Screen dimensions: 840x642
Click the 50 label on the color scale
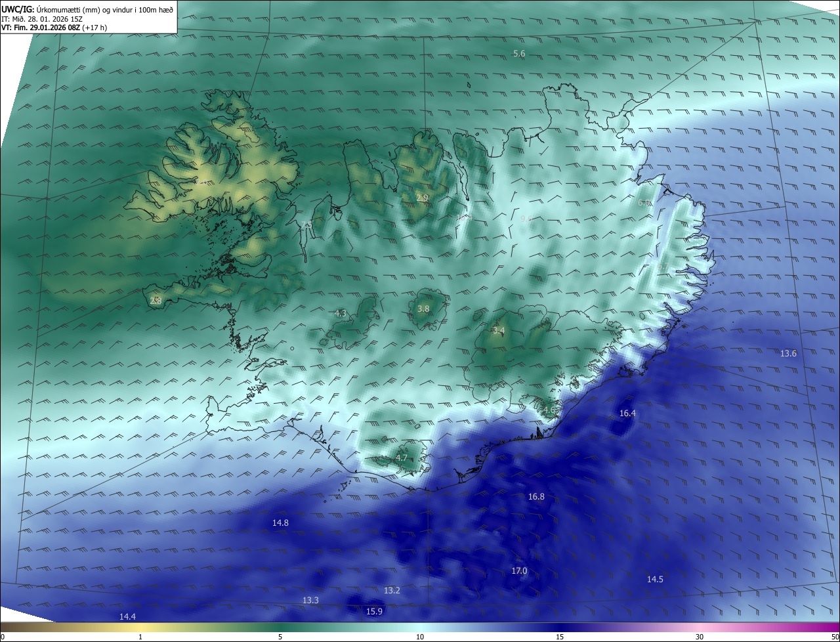click(x=835, y=637)
